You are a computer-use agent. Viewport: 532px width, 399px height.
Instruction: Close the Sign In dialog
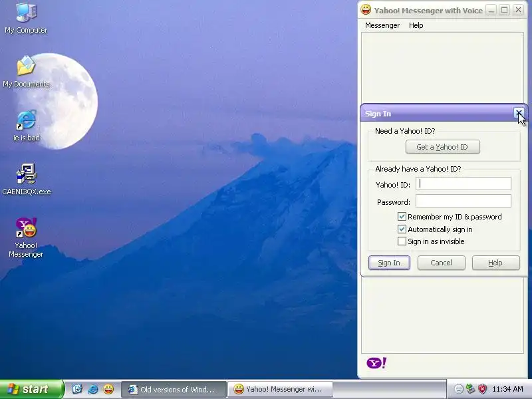coord(519,113)
